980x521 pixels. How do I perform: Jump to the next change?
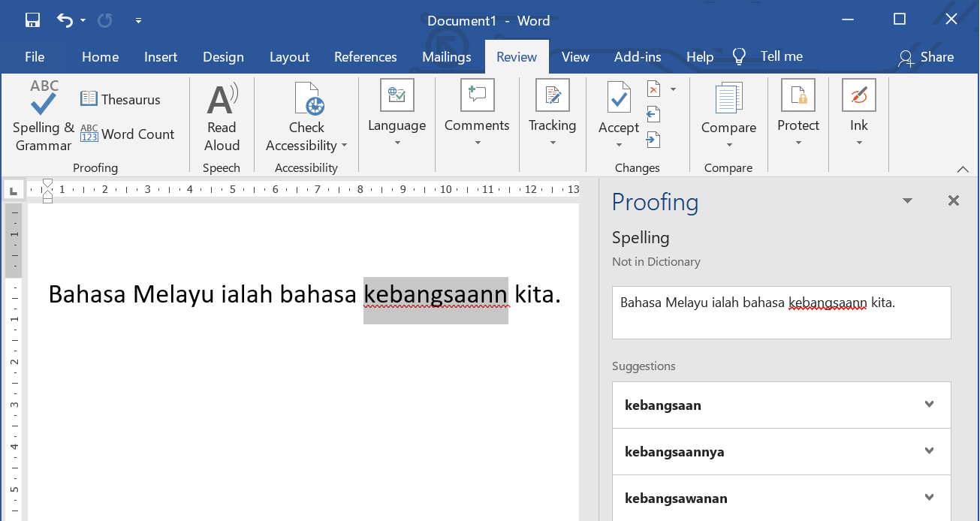(653, 139)
